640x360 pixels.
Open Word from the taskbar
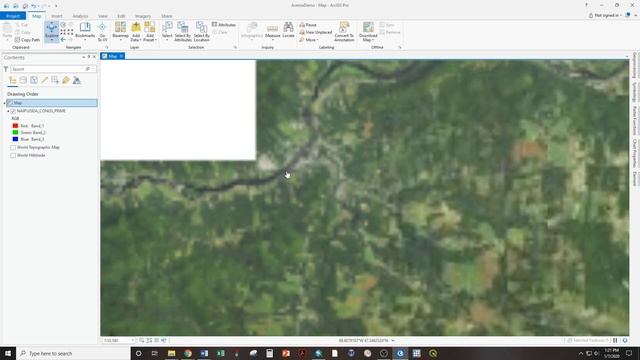204,353
